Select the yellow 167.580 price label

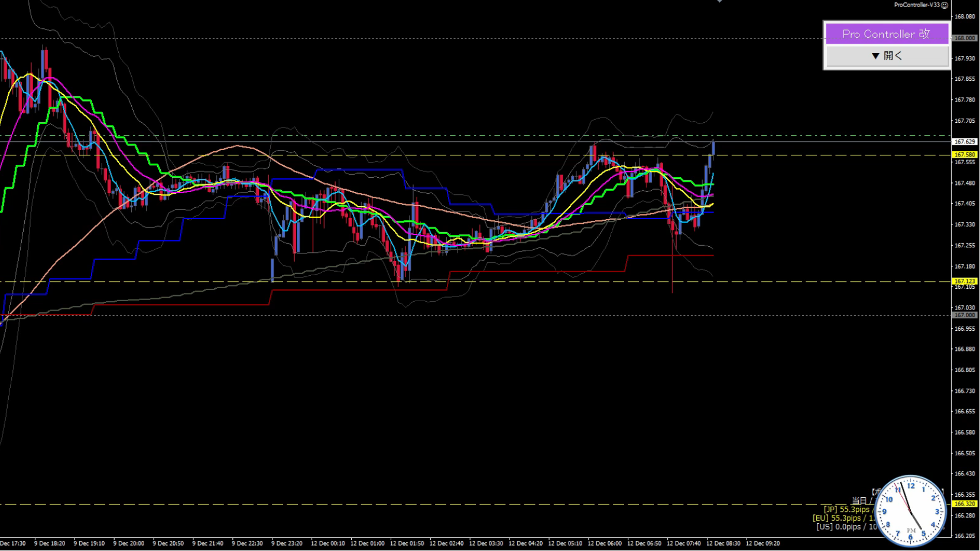[x=965, y=155]
